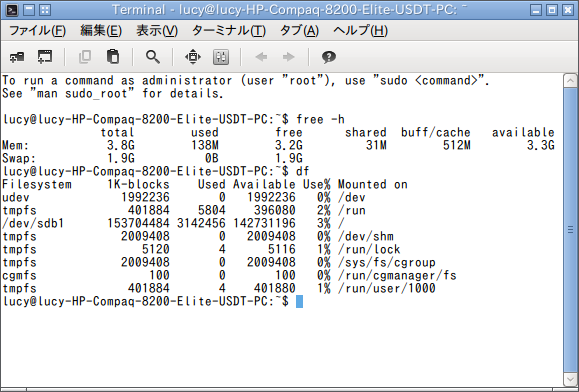Image resolution: width=579 pixels, height=392 pixels.
Task: Click the 'Mounted on' header text
Action: click(x=373, y=185)
